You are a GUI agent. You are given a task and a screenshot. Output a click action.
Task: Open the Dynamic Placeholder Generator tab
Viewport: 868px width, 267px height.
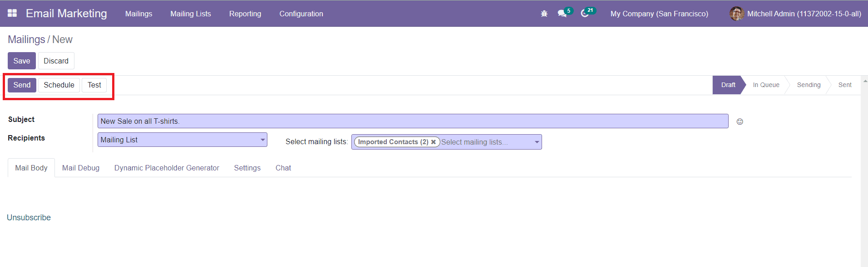coord(167,168)
